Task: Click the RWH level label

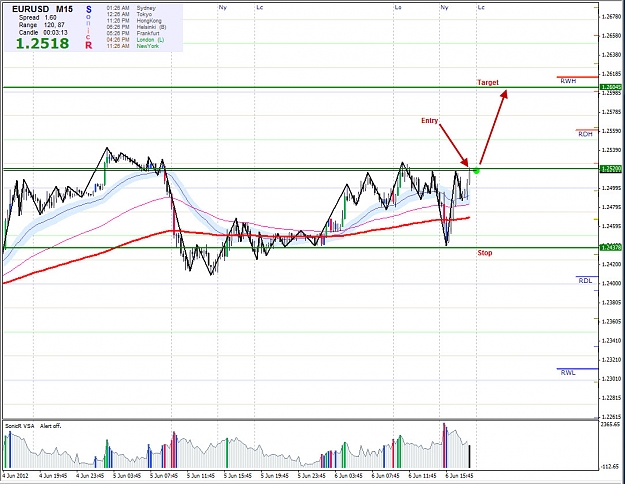Action: [568, 81]
